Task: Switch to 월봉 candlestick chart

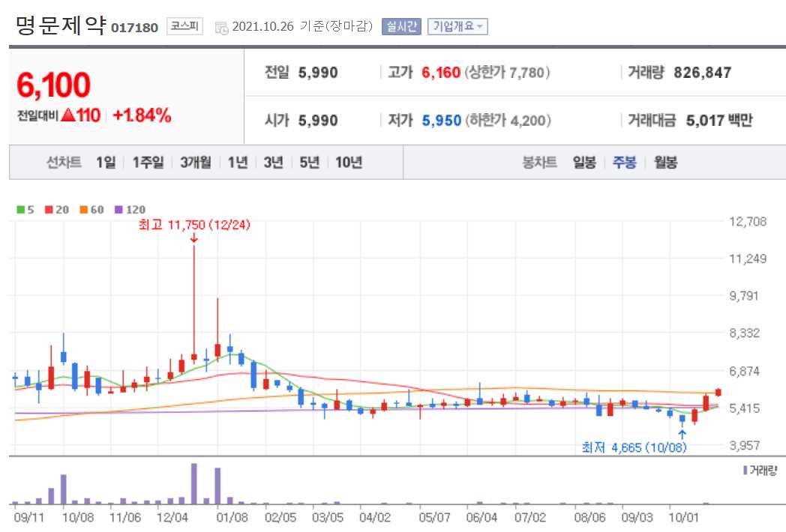Action: pyautogui.click(x=665, y=163)
